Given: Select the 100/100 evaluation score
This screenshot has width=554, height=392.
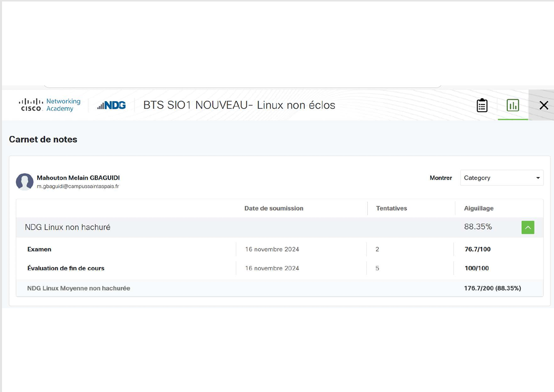Looking at the screenshot, I should click(476, 268).
